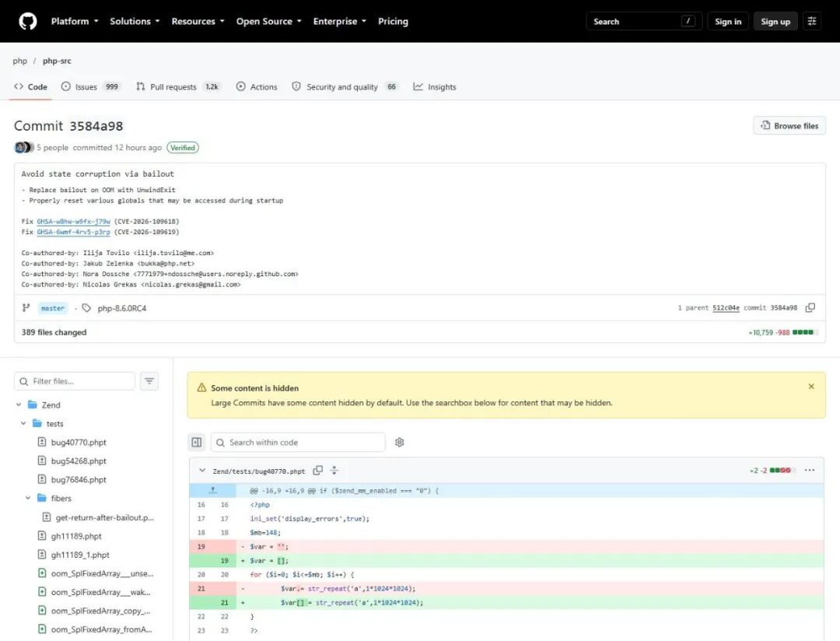Collapse the bug40770.phpt diff
This screenshot has height=641, width=840.
point(202,471)
